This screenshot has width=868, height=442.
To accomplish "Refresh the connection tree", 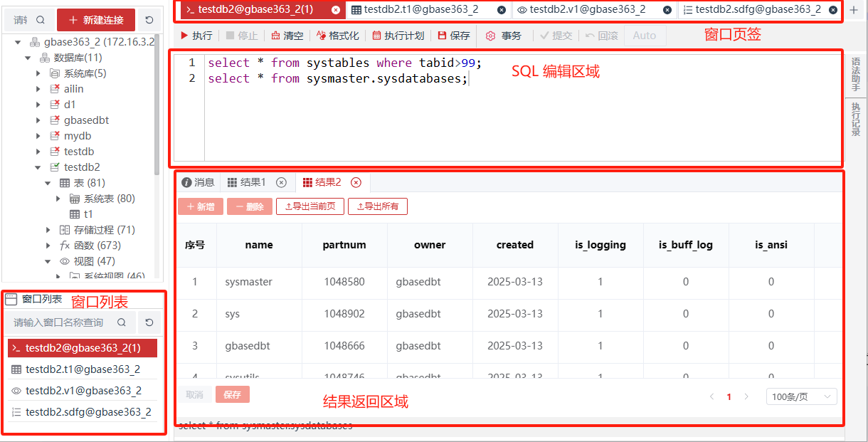I will pyautogui.click(x=149, y=20).
